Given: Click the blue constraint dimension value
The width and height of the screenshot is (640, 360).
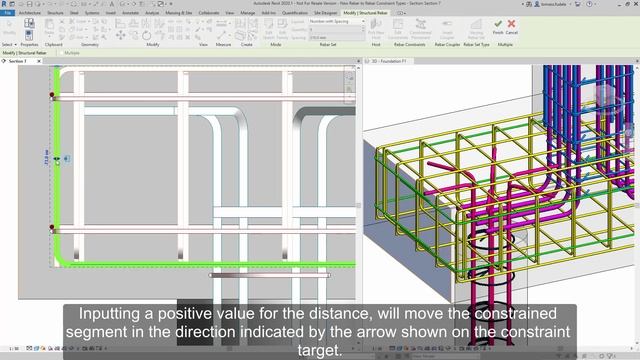Looking at the screenshot, I should [x=46, y=158].
